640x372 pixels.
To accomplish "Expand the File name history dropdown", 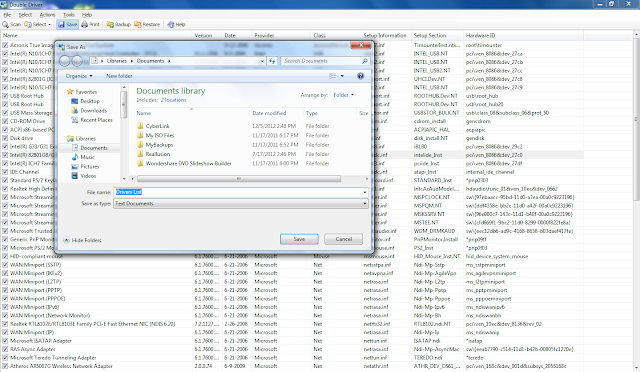I will (x=364, y=192).
